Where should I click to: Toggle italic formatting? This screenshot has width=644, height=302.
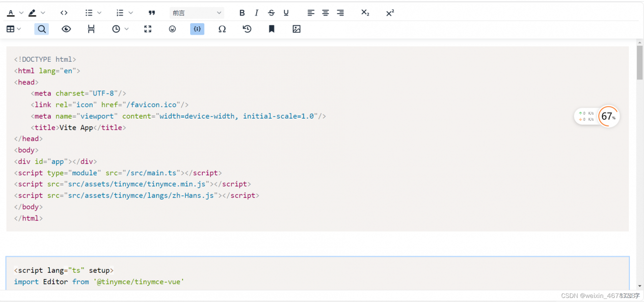tap(257, 13)
